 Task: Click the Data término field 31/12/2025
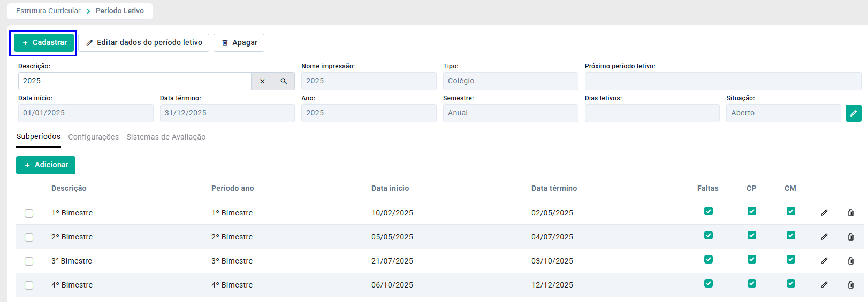[x=227, y=113]
